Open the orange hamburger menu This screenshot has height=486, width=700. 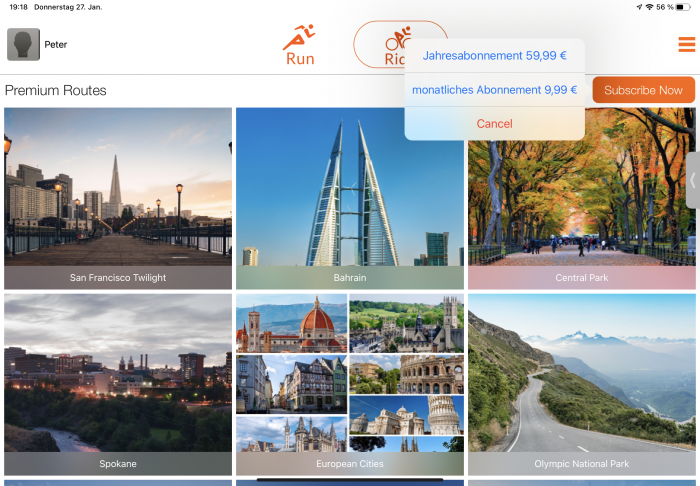pyautogui.click(x=687, y=44)
